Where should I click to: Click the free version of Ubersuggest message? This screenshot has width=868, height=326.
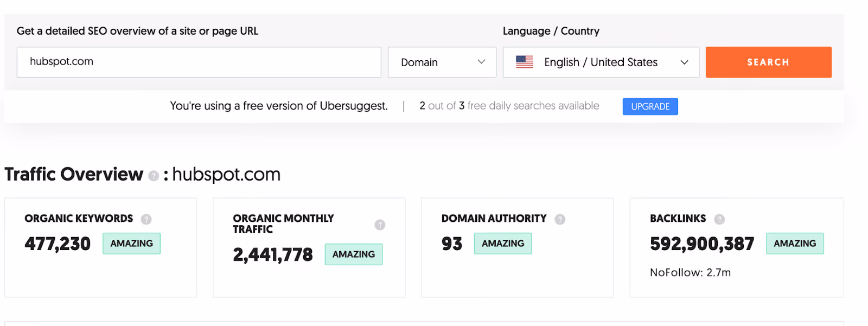tap(279, 106)
